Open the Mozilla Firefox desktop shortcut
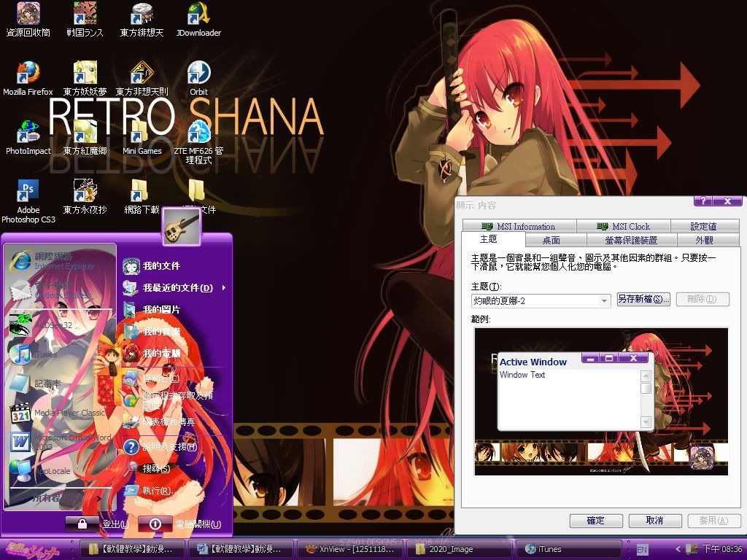 tap(28, 79)
